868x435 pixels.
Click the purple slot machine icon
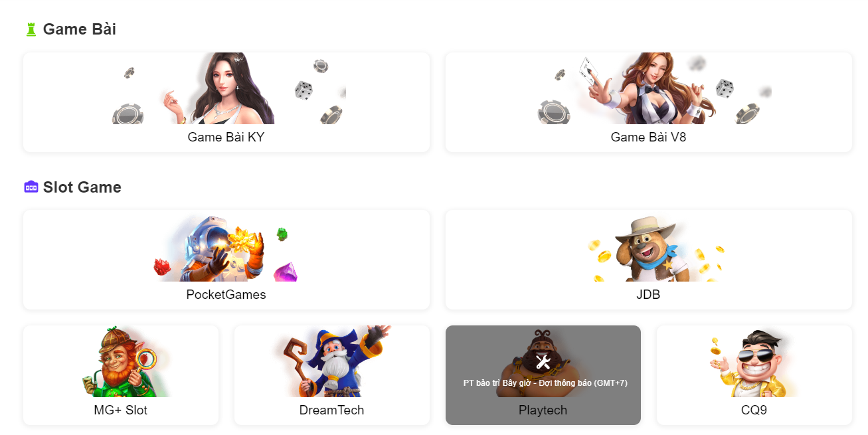31,187
